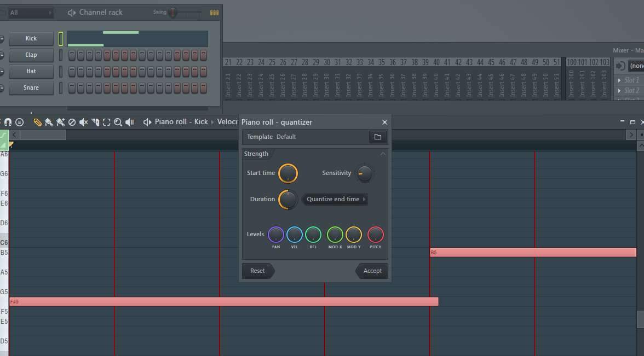Open the All channel filter dropdown
Screen dimensions: 644x356
(31, 12)
